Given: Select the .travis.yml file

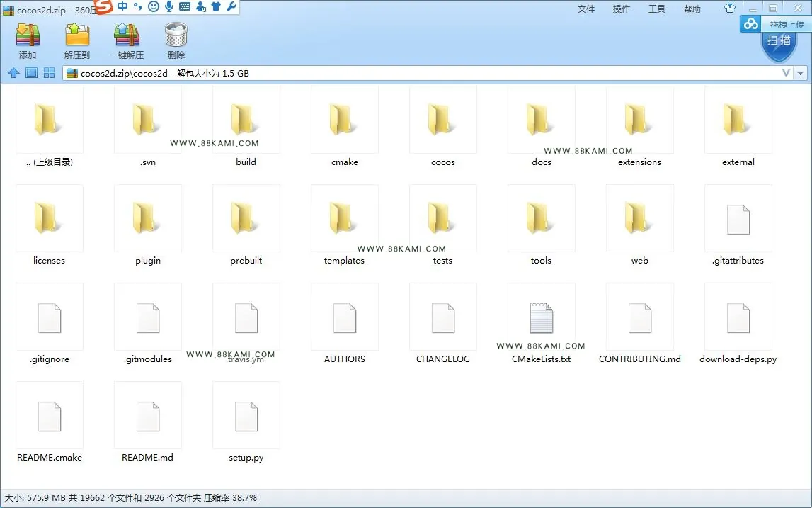Looking at the screenshot, I should tap(246, 324).
